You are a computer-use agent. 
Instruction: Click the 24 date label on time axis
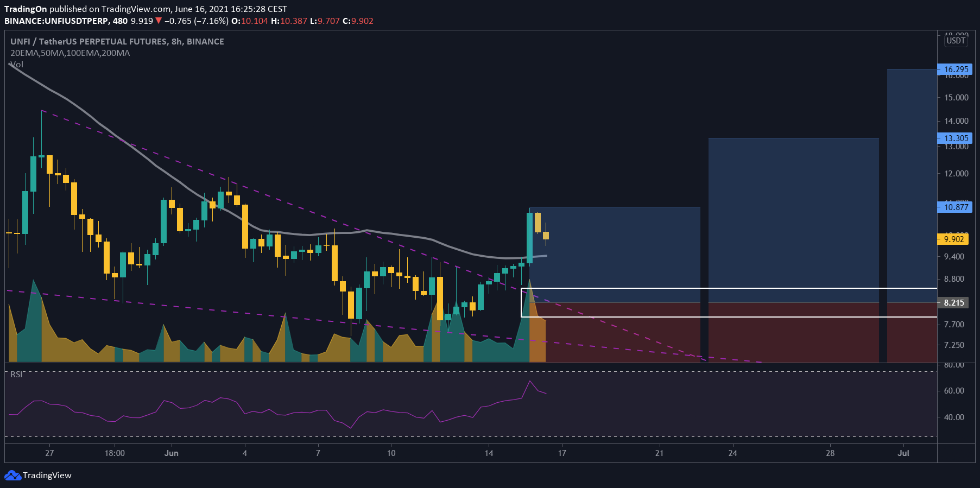coord(732,453)
